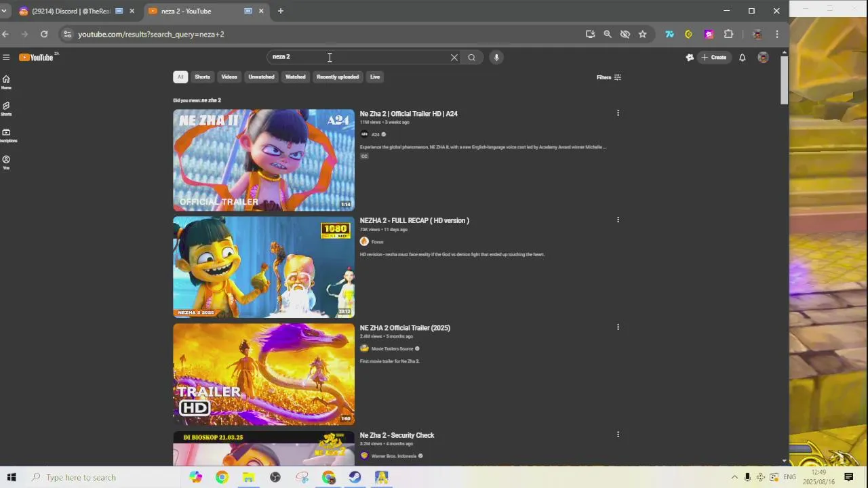Click the purple dragon TRAILER HD thumbnail

[x=264, y=374]
